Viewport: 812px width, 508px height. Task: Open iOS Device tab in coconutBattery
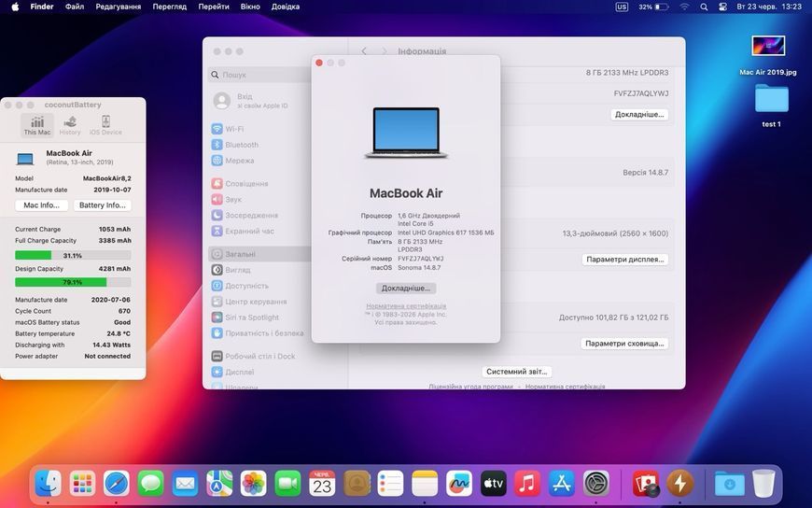point(105,125)
